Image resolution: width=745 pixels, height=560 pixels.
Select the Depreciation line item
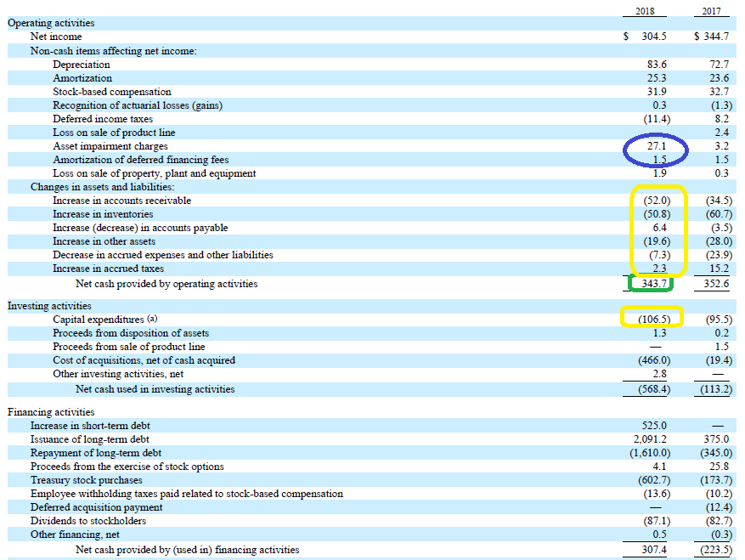click(x=81, y=64)
